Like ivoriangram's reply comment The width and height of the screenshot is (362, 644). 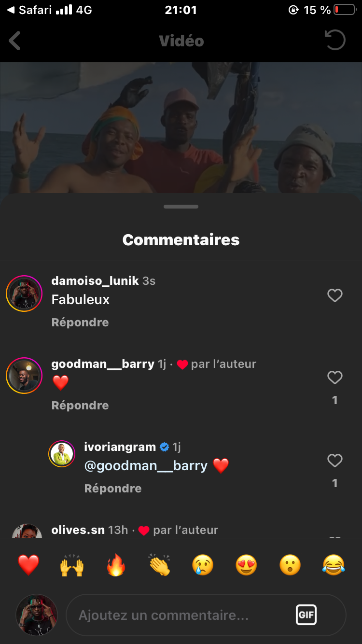[x=334, y=461]
